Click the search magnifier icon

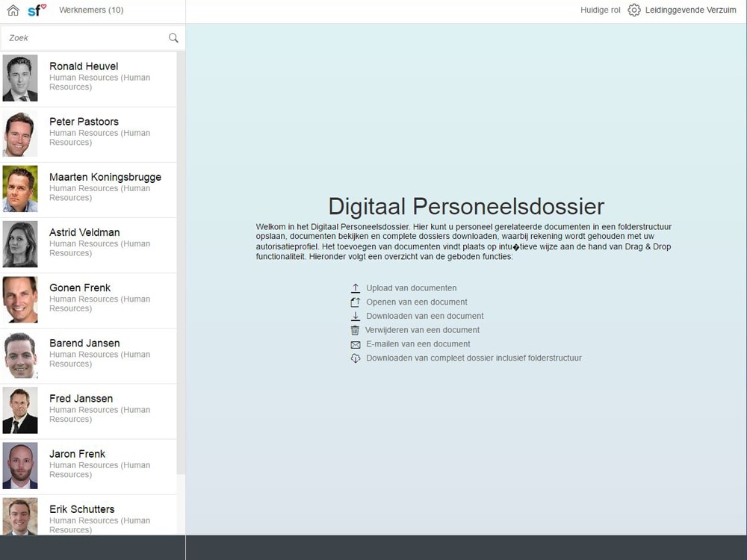(173, 38)
